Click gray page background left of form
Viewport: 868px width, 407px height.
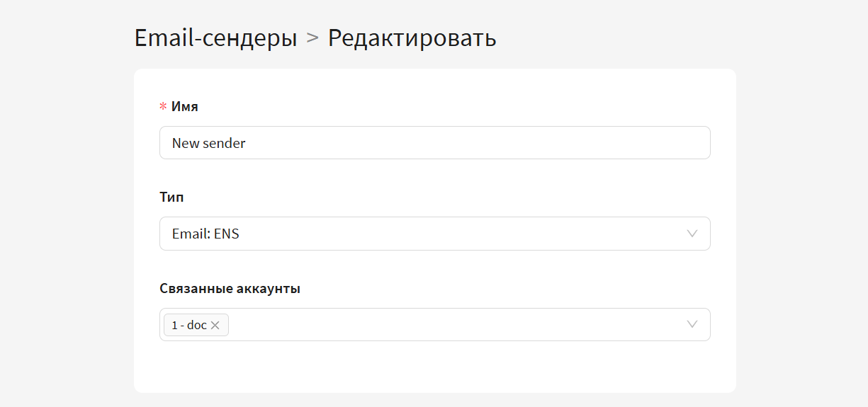point(67,227)
